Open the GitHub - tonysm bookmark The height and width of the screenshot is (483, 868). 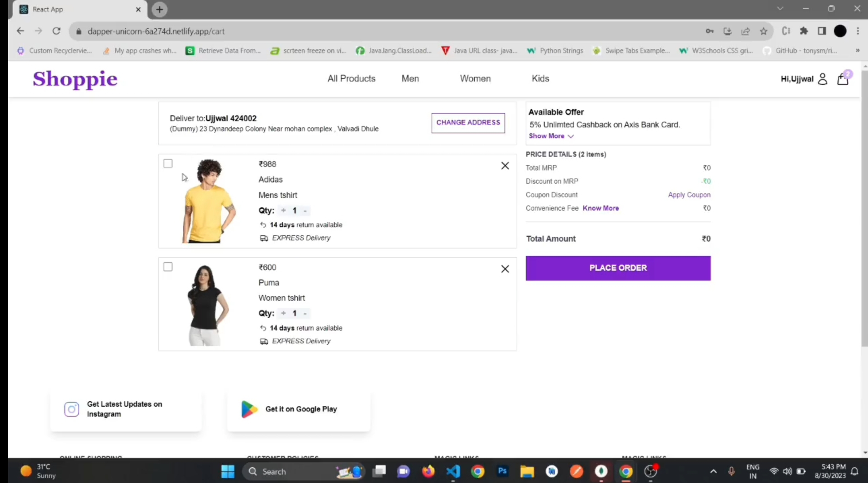click(x=800, y=51)
